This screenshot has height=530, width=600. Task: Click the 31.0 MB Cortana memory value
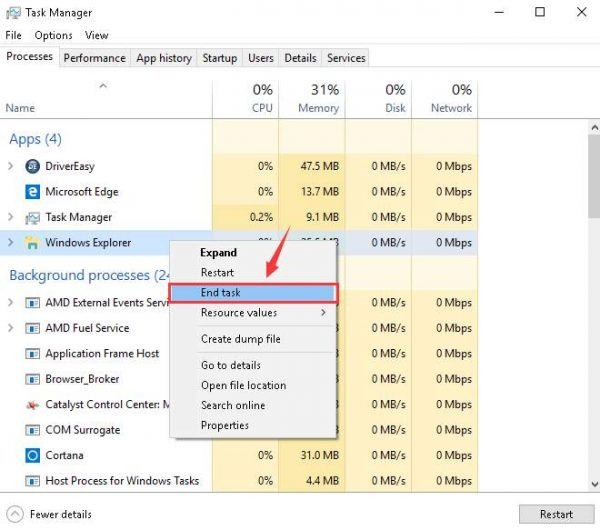click(320, 455)
